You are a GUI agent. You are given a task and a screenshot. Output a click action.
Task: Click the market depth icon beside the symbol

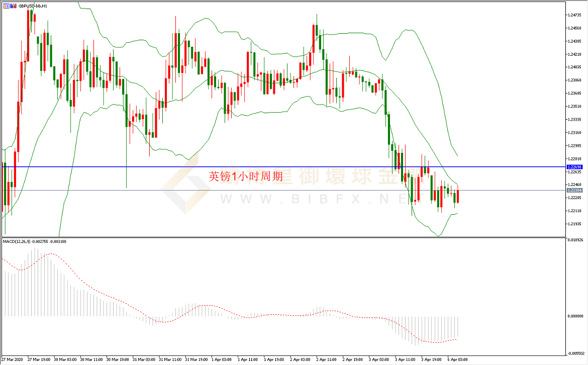click(13, 6)
